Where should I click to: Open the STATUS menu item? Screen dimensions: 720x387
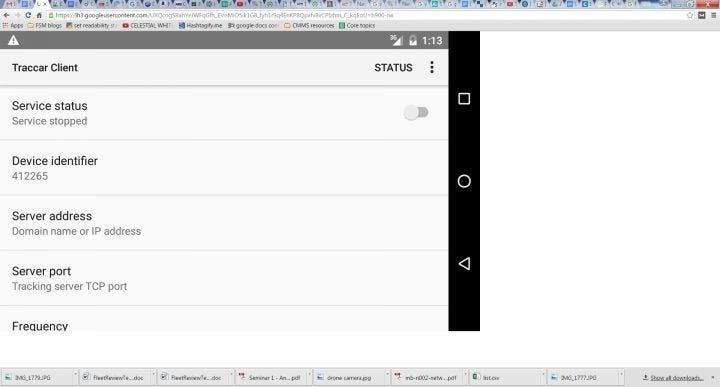(x=393, y=67)
